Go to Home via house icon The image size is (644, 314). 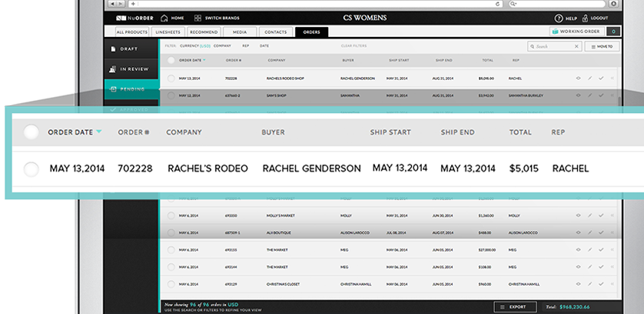(x=164, y=18)
